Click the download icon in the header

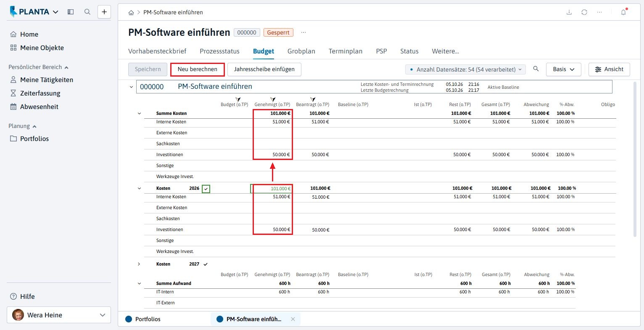coord(569,12)
